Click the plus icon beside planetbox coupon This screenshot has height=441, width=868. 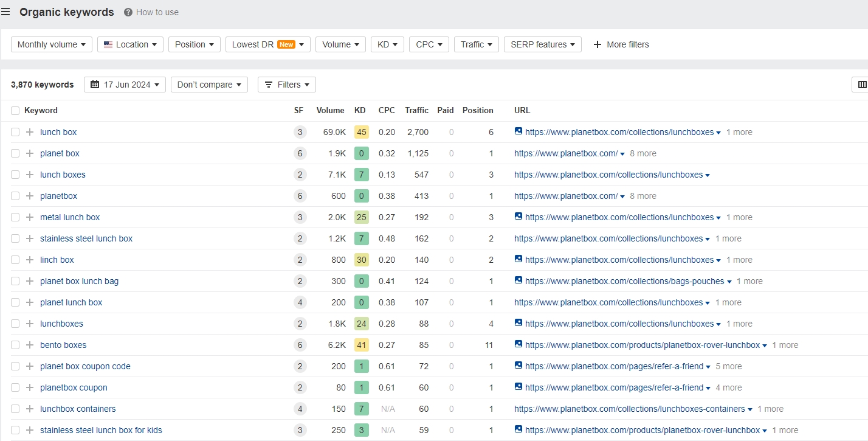[30, 387]
